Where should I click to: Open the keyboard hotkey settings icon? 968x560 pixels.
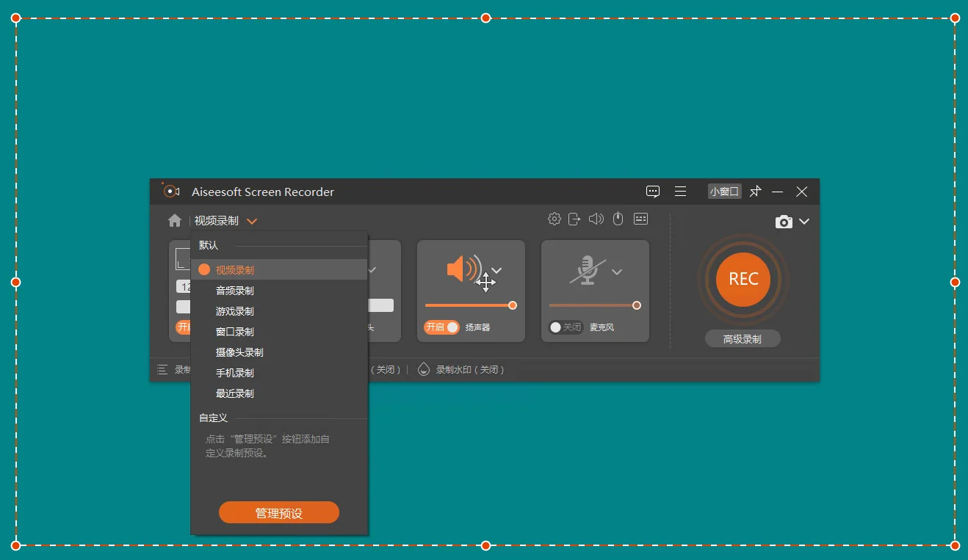pos(640,218)
